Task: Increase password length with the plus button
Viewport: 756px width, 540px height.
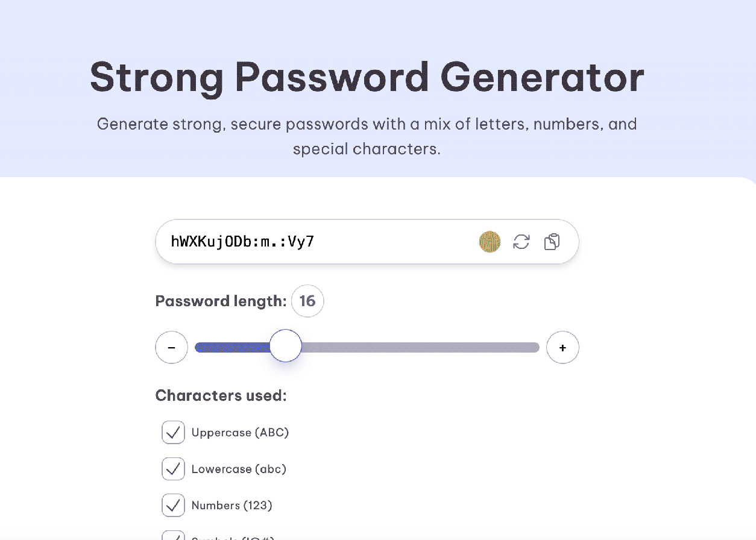Action: [x=562, y=348]
